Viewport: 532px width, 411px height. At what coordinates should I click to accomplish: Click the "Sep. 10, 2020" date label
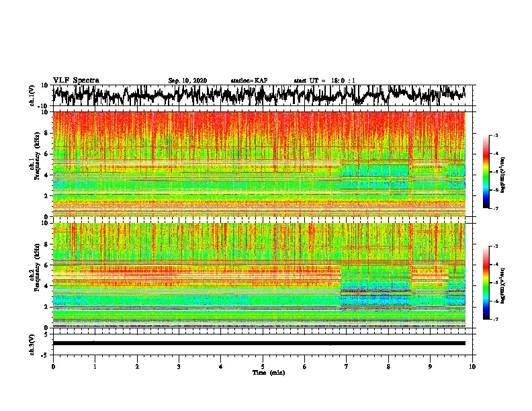187,81
